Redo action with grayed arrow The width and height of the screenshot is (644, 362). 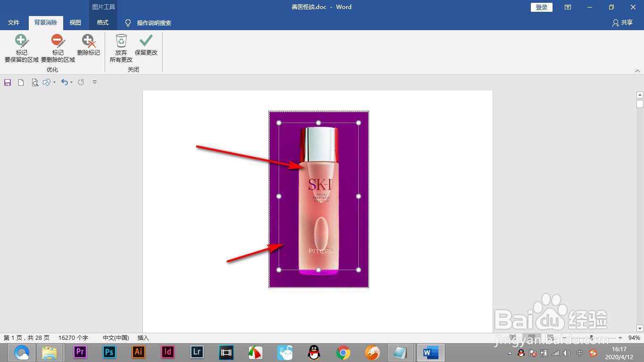coord(81,82)
